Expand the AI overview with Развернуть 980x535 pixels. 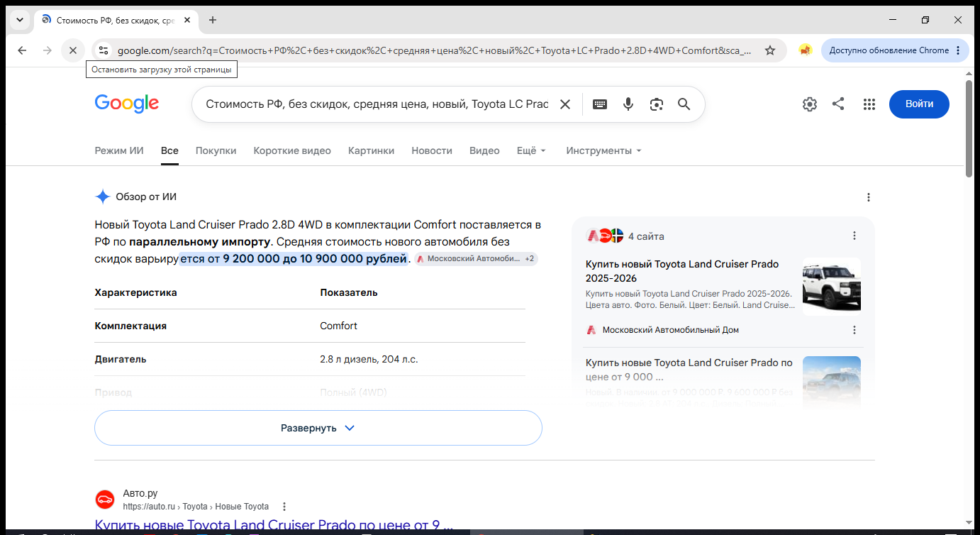(x=318, y=428)
